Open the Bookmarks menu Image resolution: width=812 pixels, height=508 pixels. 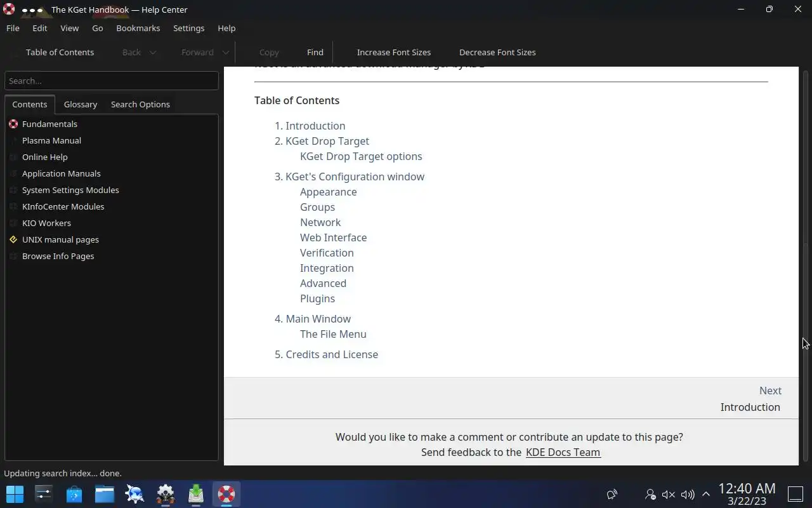coord(138,28)
